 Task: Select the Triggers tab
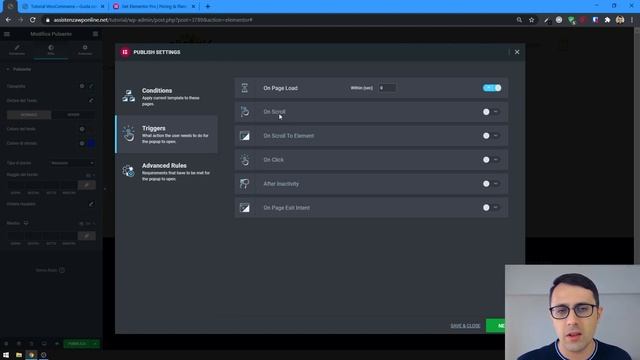pos(167,134)
